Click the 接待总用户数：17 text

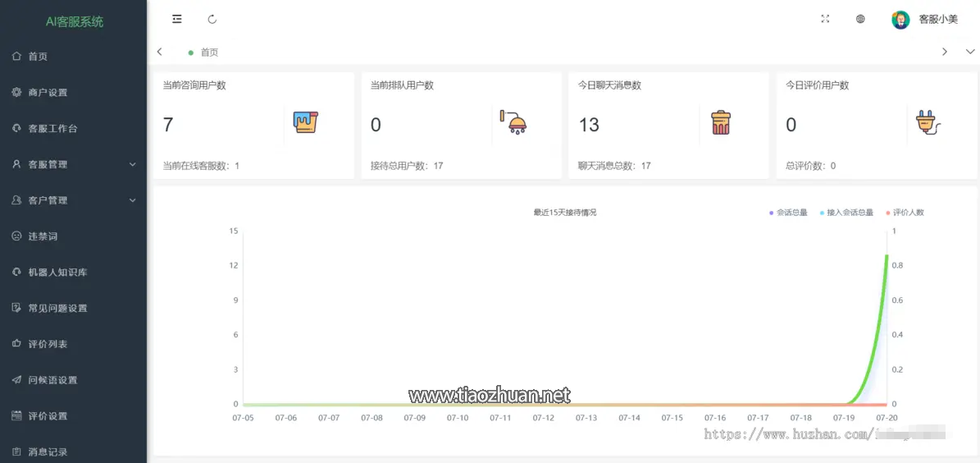407,166
